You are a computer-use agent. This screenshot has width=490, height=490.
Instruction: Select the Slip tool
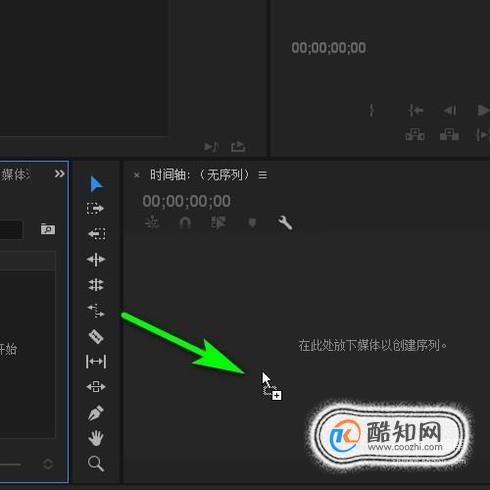tap(96, 361)
